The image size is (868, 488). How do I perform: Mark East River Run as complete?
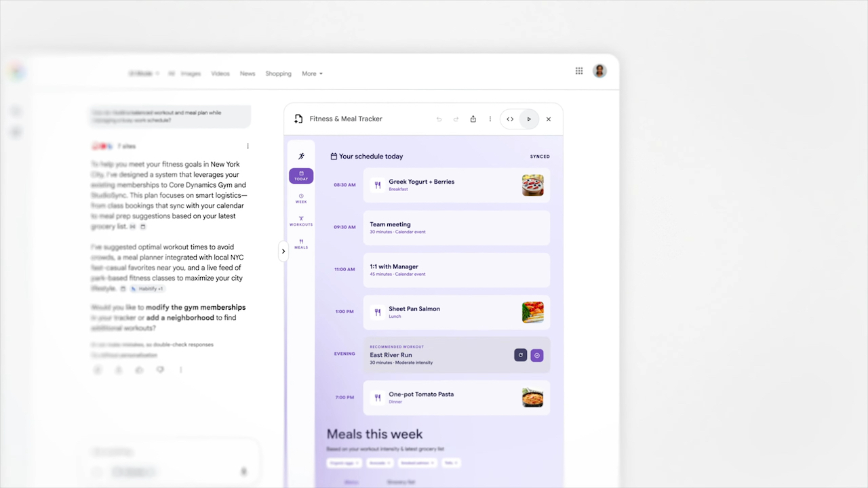[537, 355]
